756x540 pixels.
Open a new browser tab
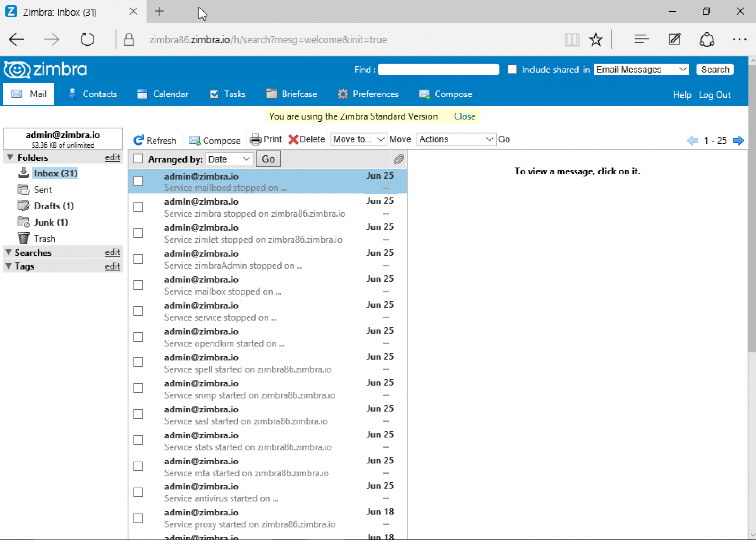pyautogui.click(x=159, y=11)
